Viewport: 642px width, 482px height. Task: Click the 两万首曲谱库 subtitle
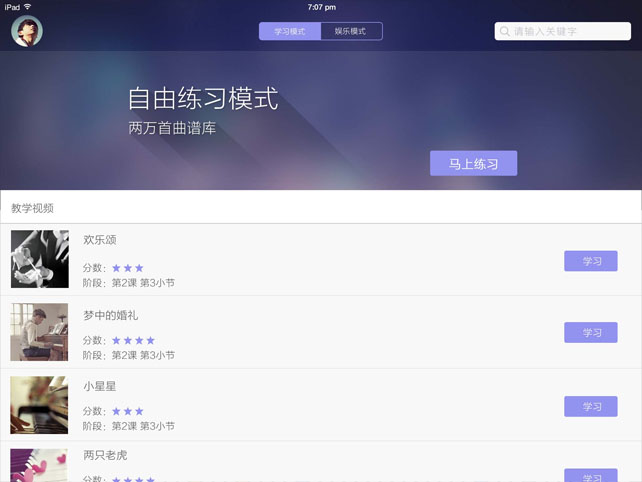[x=172, y=128]
